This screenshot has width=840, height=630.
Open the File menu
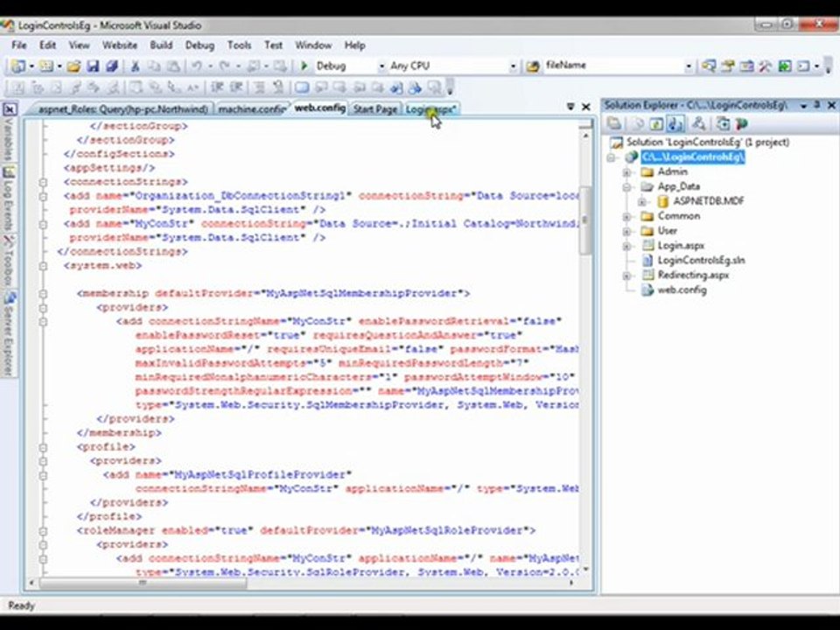click(x=18, y=45)
